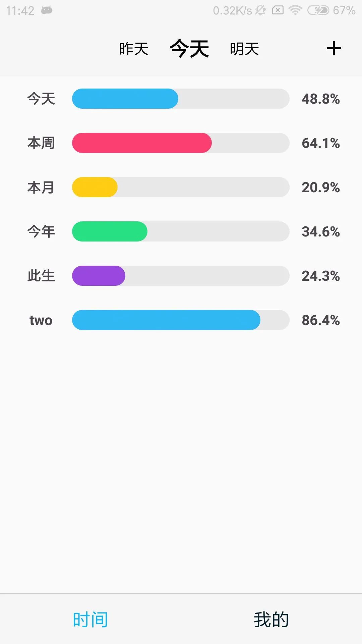Switch to 昨天 (yesterday) tab
This screenshot has height=644, width=362.
point(134,49)
